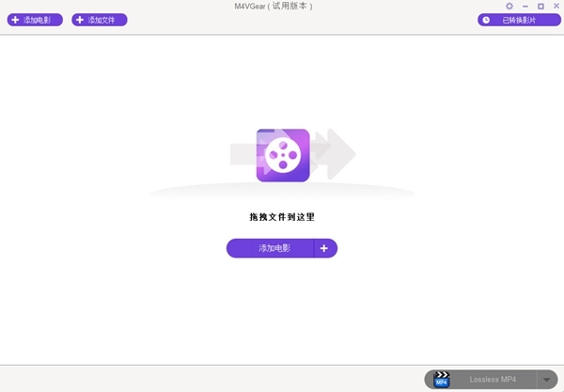Screen dimensions: 564x392
Task: Click the MP4 clapperboard format icon
Action: (x=442, y=380)
